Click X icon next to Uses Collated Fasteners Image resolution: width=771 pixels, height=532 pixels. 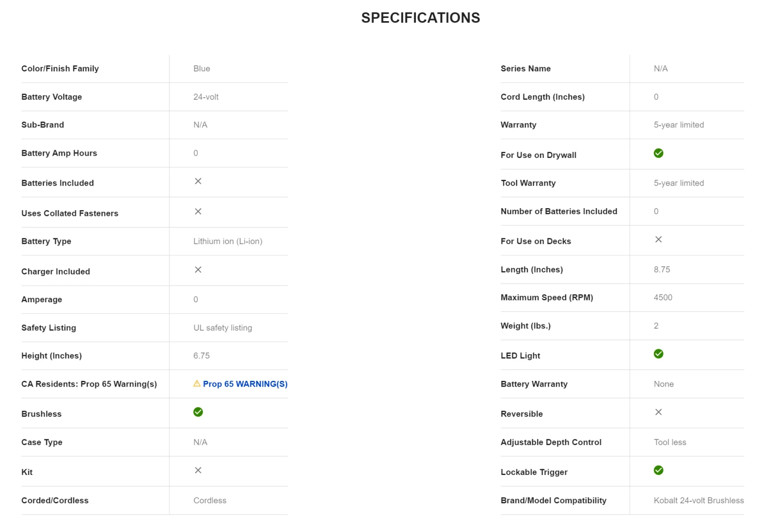(198, 211)
